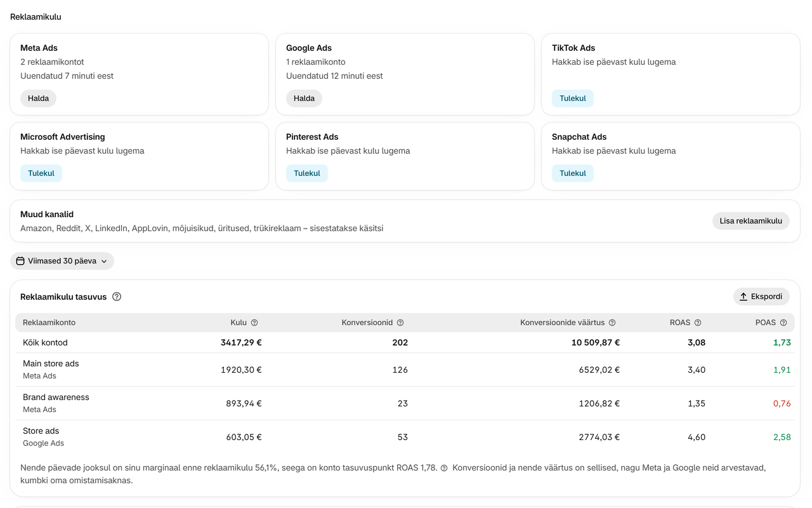
Task: Click the Konversioonid column help icon
Action: (400, 323)
